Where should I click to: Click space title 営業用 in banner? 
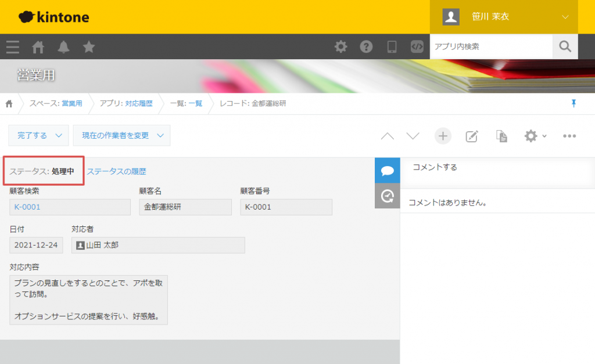pos(36,75)
